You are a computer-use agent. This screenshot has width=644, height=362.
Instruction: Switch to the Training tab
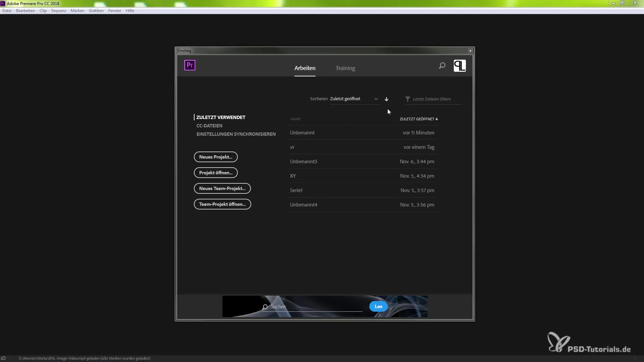345,68
